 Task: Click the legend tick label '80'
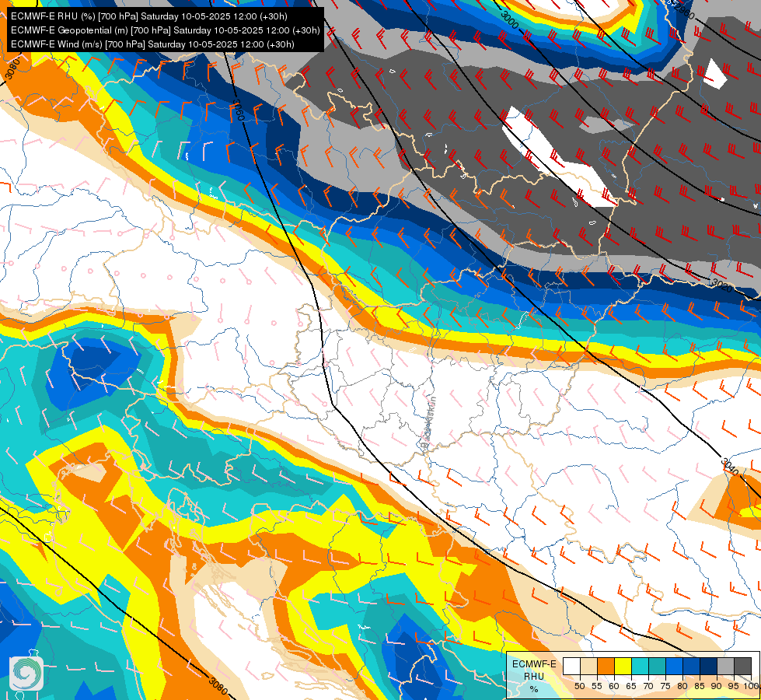coord(682,686)
